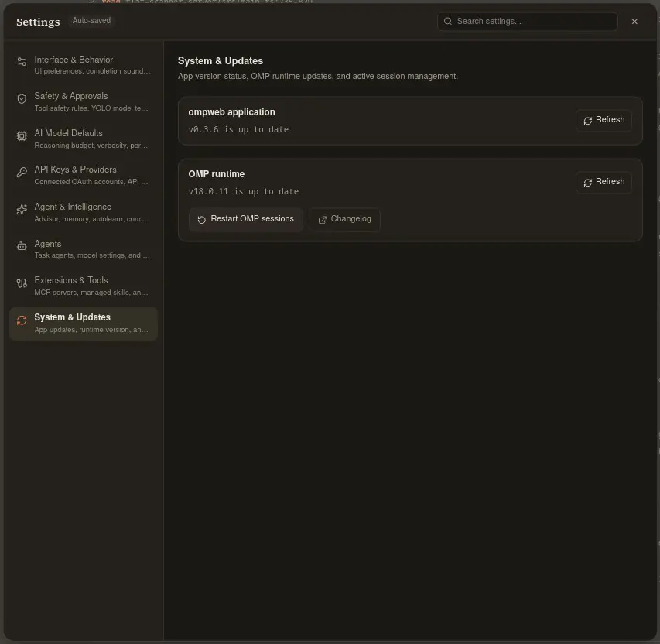The width and height of the screenshot is (660, 644).
Task: Click refresh icon in OMP runtime card
Action: point(587,183)
